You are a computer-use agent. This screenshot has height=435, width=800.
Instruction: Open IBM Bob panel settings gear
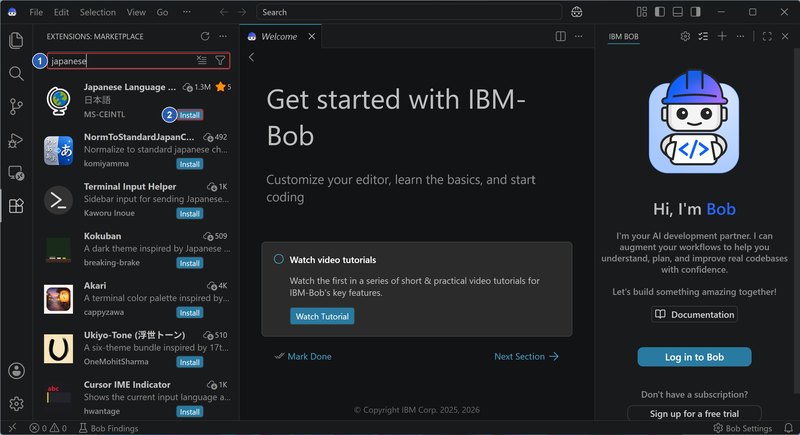(685, 36)
